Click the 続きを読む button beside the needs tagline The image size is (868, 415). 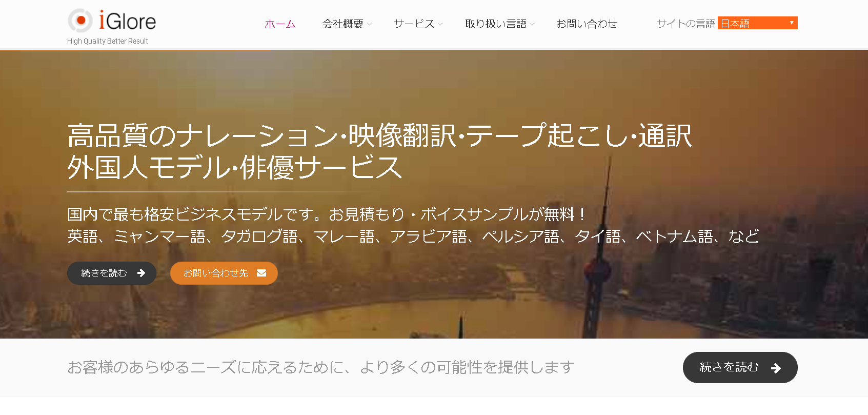[x=740, y=367]
